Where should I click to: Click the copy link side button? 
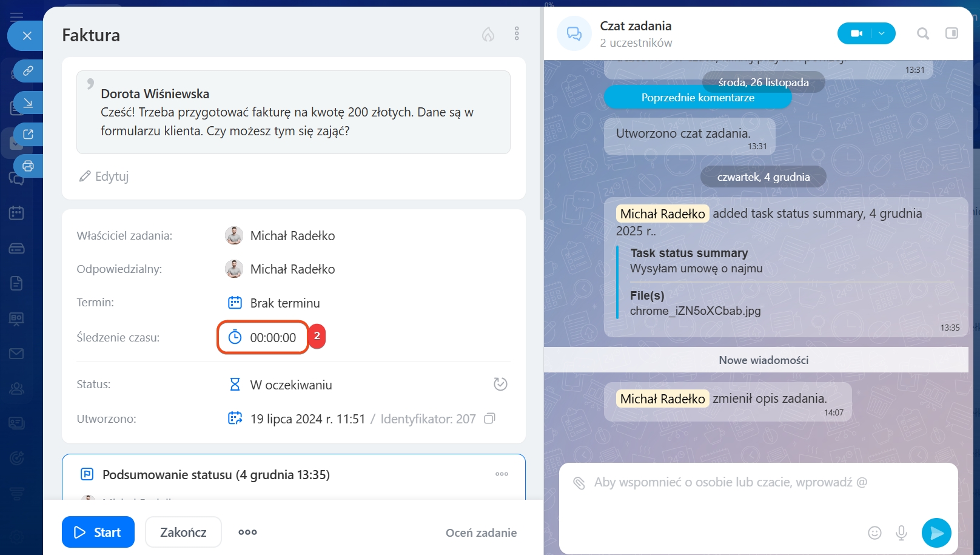(28, 71)
